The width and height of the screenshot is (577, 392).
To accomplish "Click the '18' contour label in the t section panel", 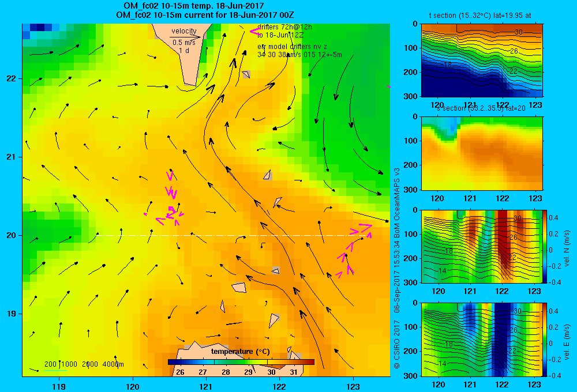I will click(448, 65).
